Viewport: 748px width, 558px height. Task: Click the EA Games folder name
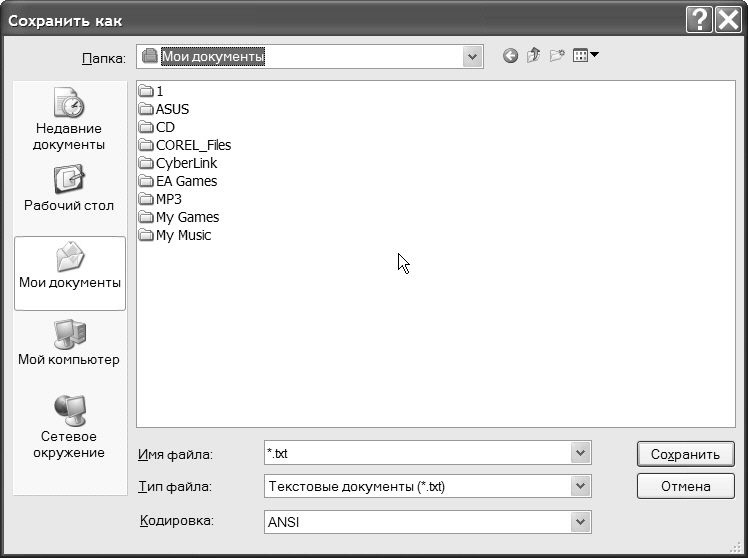186,181
